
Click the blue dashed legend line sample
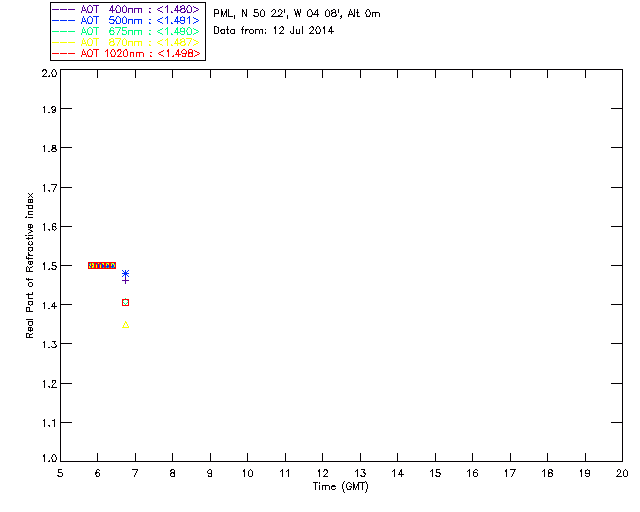[x=64, y=20]
